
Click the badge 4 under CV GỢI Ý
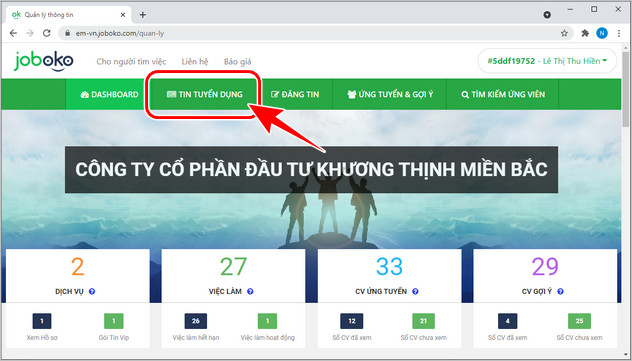click(507, 321)
